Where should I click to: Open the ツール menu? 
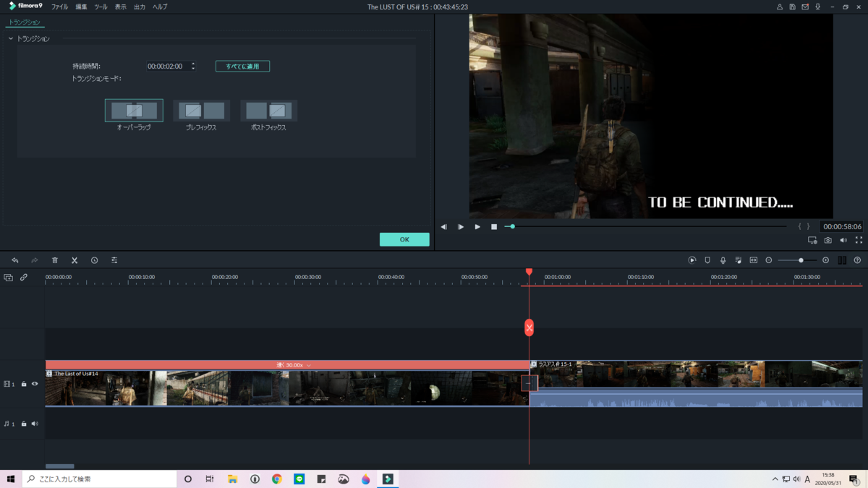pos(101,7)
